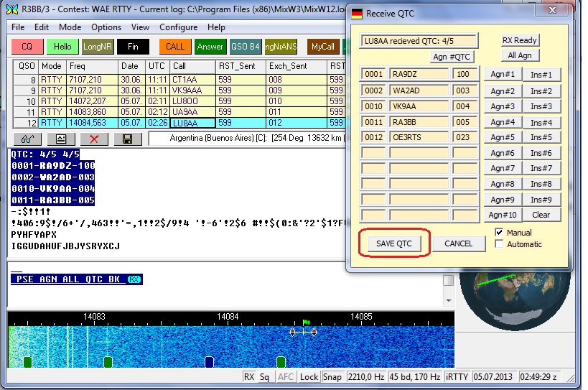Click Agn#3 to request repeat
This screenshot has width=588, height=390.
click(x=502, y=106)
